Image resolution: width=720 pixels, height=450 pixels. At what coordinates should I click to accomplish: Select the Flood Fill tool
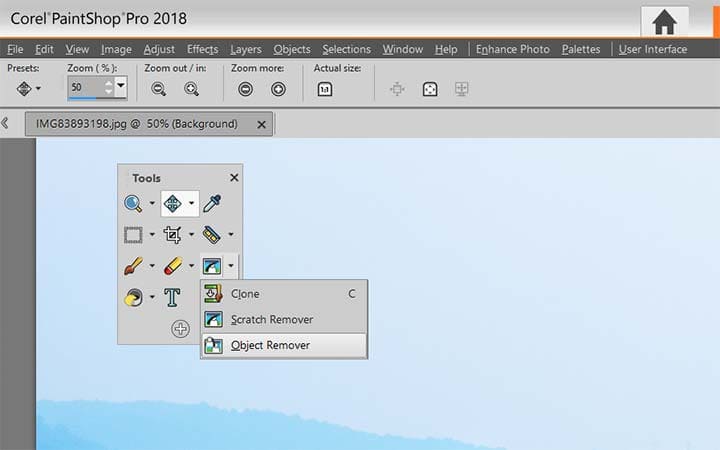[x=133, y=297]
